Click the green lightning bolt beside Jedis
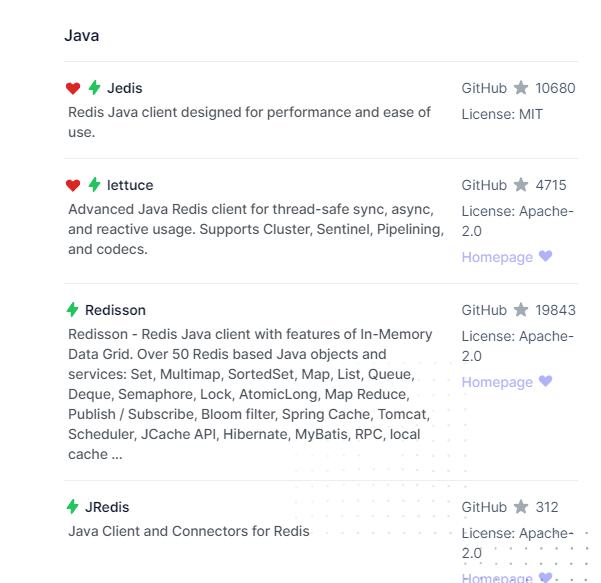This screenshot has width=601, height=583. point(95,88)
